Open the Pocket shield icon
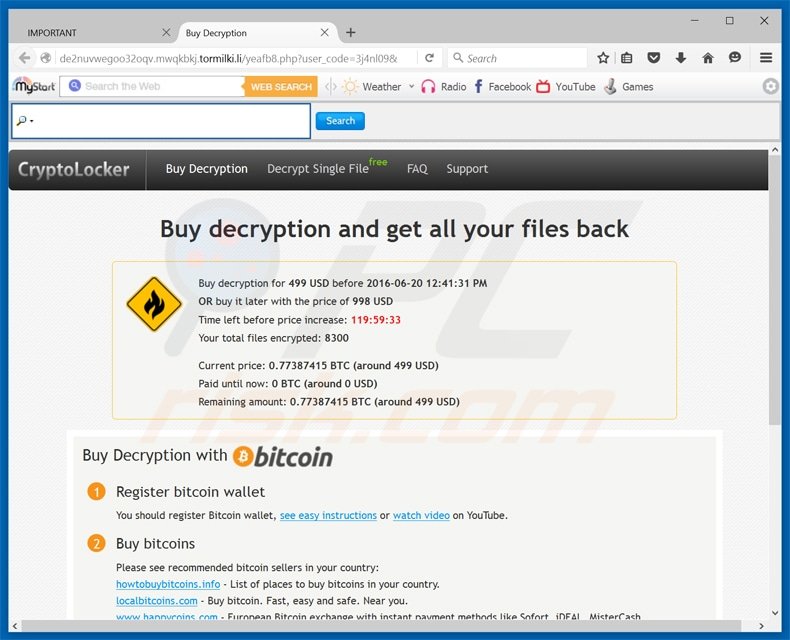Viewport: 790px width, 640px height. (653, 58)
